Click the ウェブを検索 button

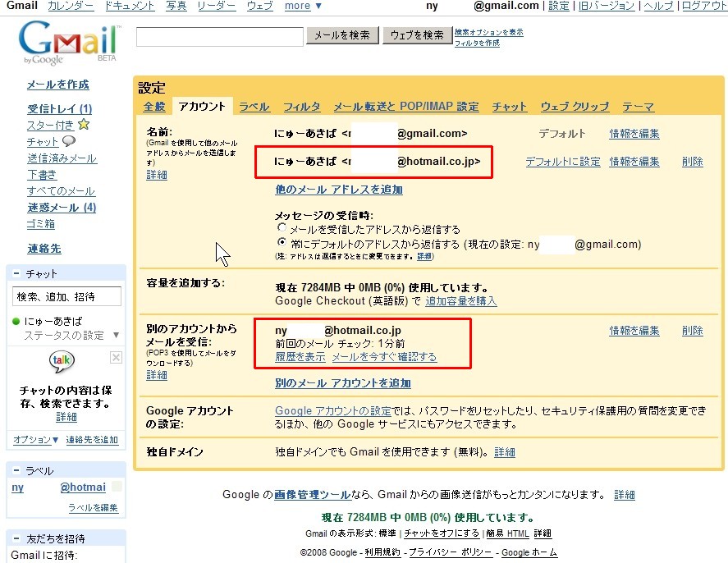click(x=417, y=35)
